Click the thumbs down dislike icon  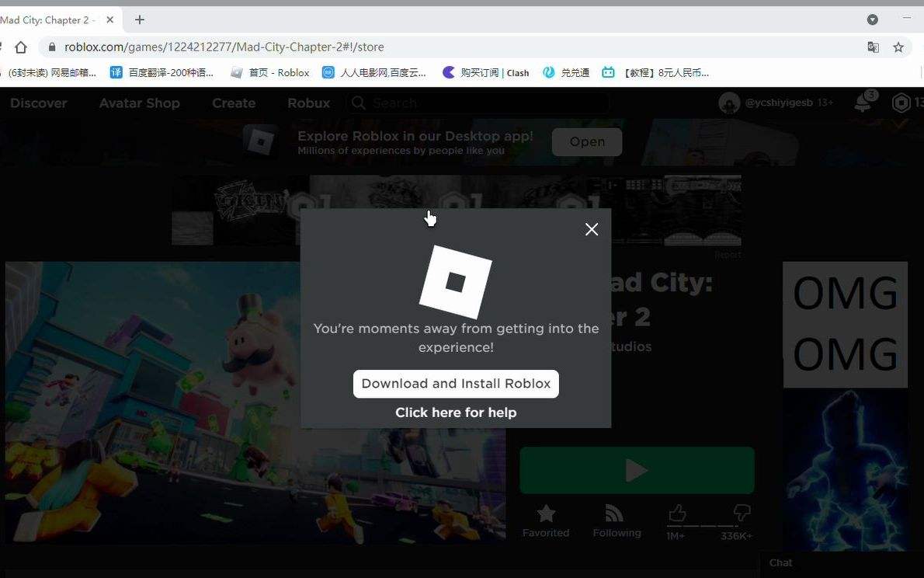(742, 513)
